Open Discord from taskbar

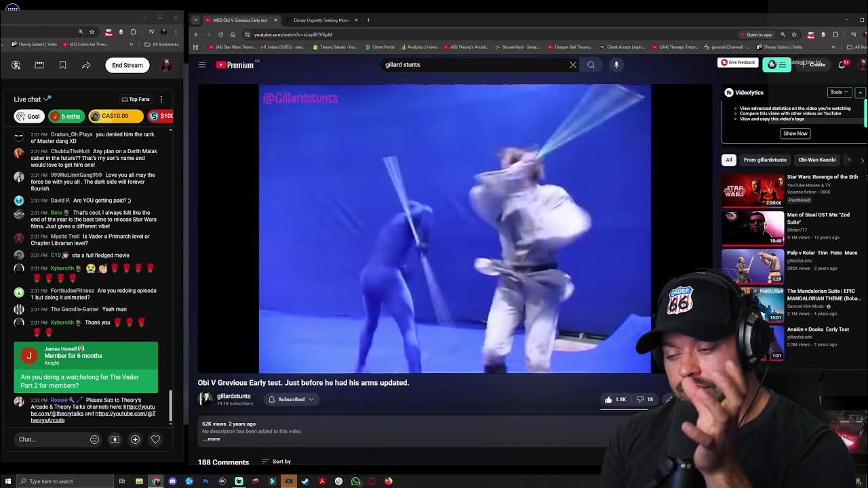click(172, 481)
